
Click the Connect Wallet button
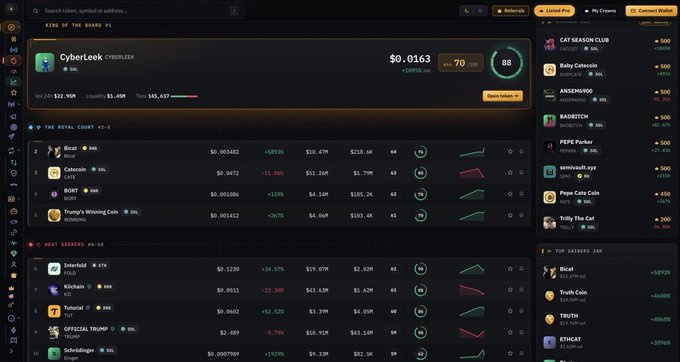click(x=651, y=11)
